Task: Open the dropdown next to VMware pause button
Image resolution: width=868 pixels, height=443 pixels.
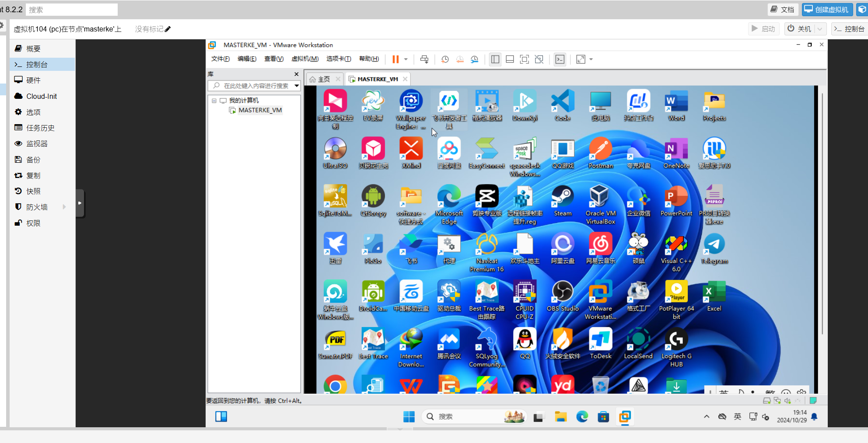Action: click(406, 59)
